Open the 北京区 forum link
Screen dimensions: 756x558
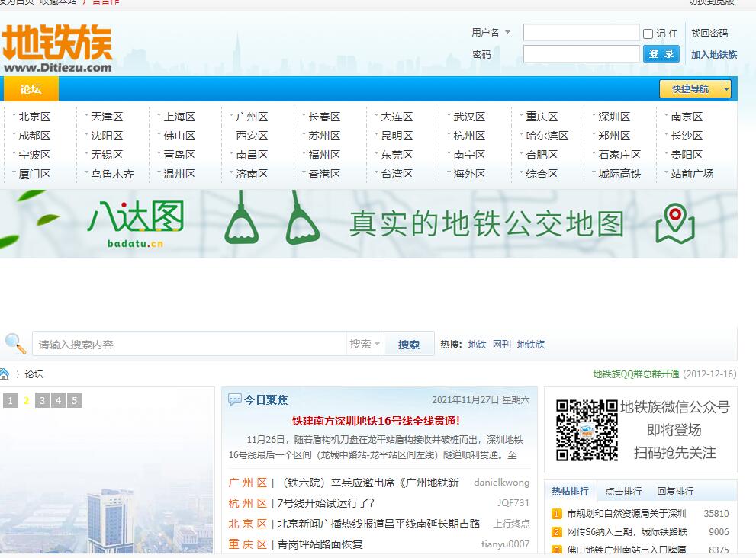click(x=34, y=117)
